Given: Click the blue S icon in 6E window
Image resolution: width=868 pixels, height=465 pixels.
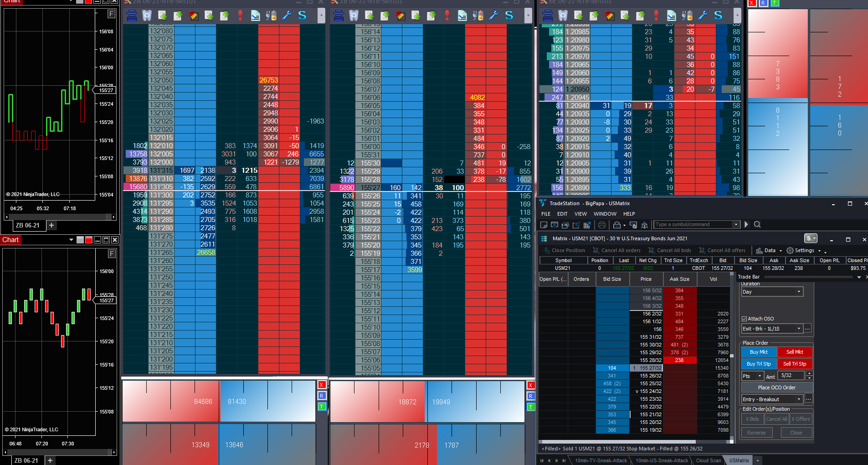Looking at the screenshot, I should (718, 16).
